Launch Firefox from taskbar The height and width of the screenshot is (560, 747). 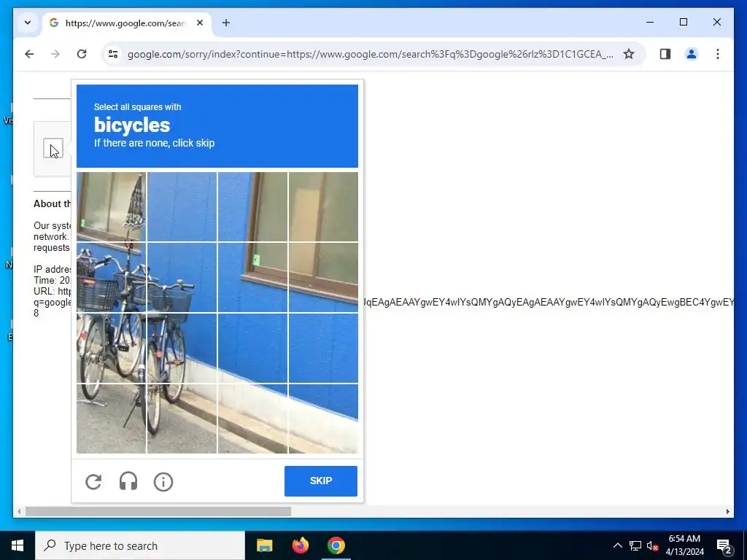tap(300, 545)
